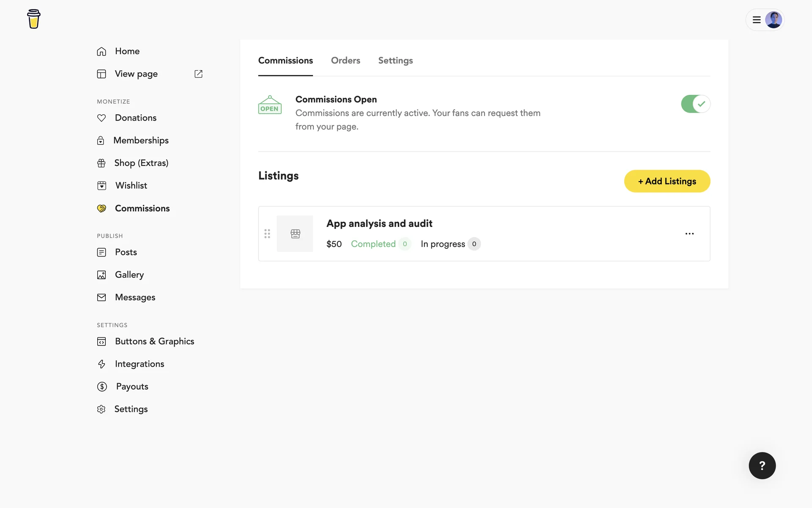
Task: Open the three-dot menu for App analysis listing
Action: click(x=689, y=234)
